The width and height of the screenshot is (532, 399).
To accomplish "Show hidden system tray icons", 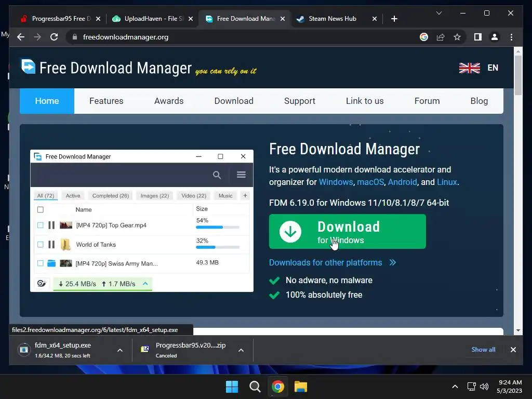I will [x=455, y=387].
